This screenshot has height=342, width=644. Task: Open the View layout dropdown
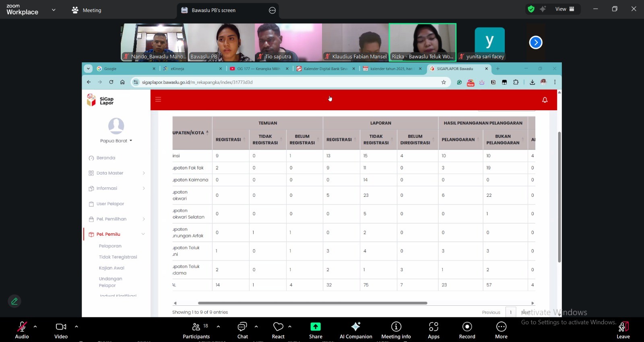coord(565,9)
